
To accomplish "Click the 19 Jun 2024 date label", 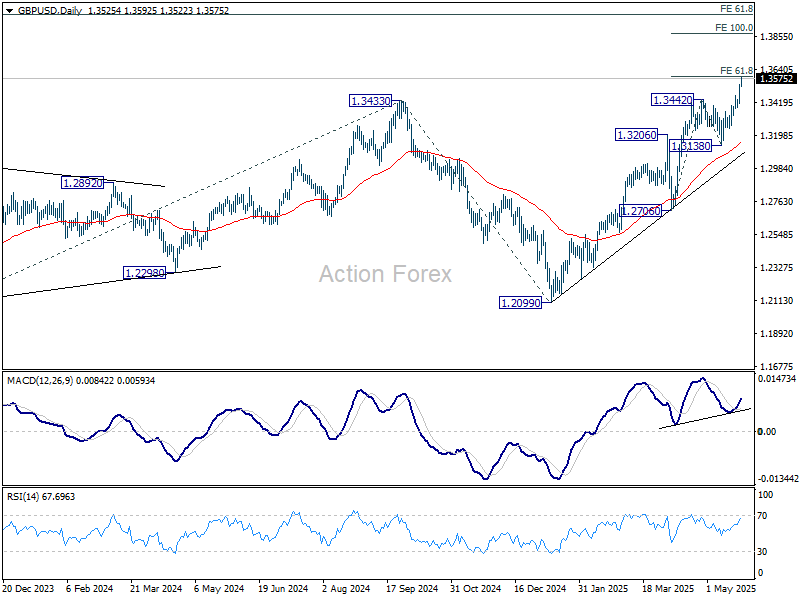I will coord(283,588).
